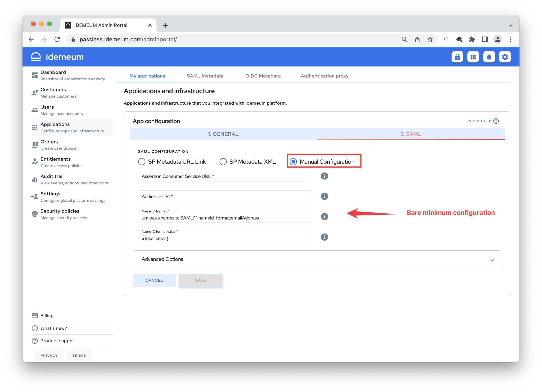Open the Extensions puzzle icon
Screen dimensions: 542x392
[472, 39]
